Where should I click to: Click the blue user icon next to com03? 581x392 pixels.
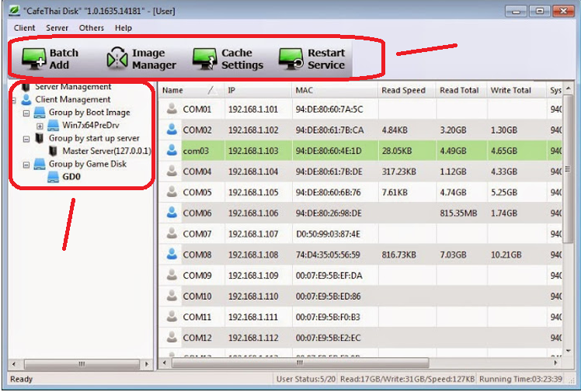[x=172, y=151]
